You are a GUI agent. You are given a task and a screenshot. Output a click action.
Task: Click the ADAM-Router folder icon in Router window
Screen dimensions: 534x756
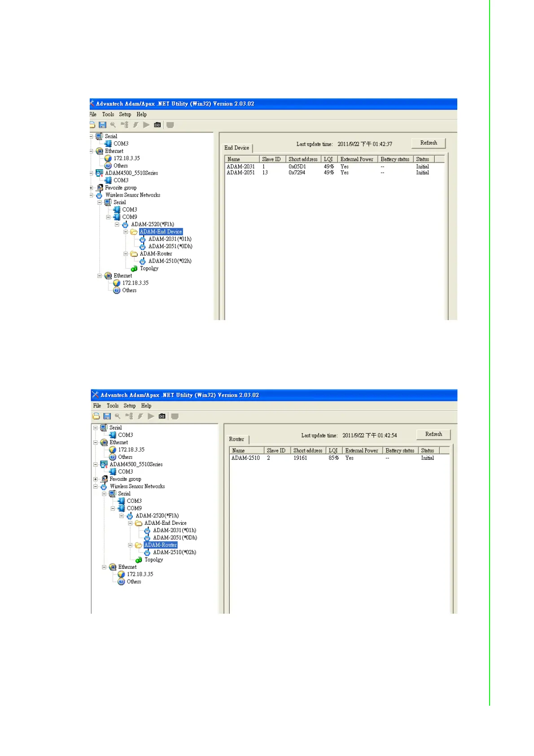tap(138, 545)
